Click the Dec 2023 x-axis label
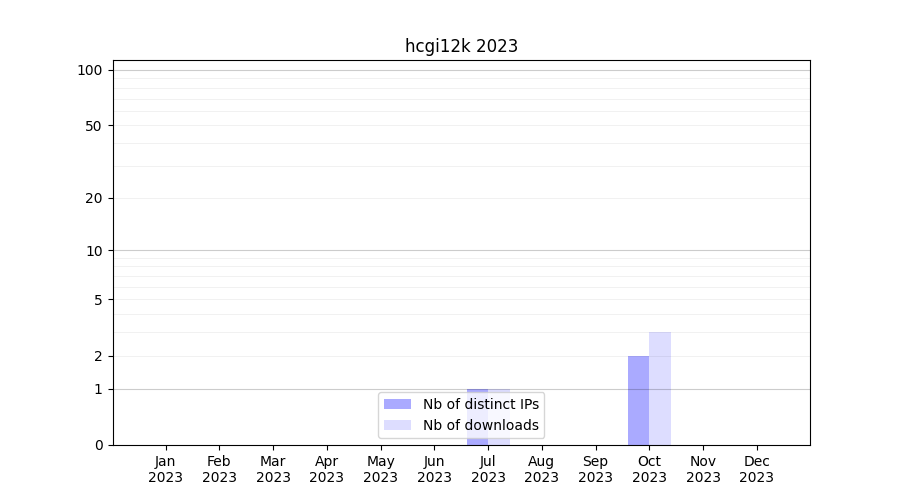Screen dimensions: 900x500 coord(757,469)
